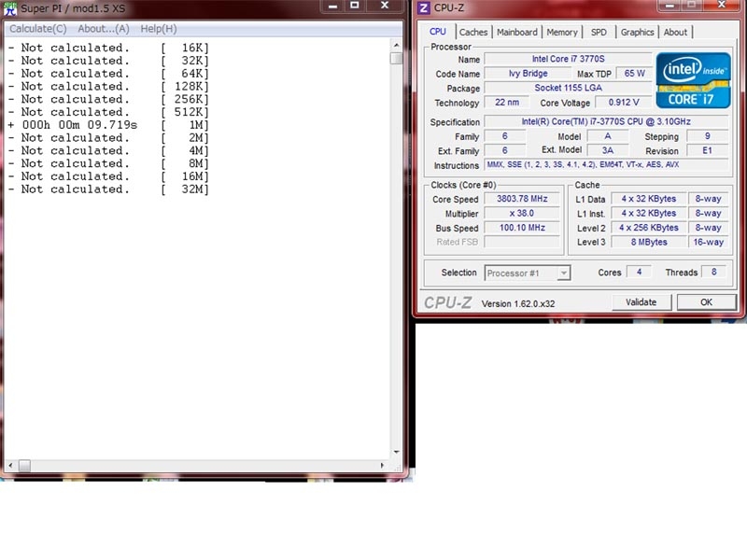Viewport: 747px width, 560px height.
Task: Click the Code Name value 'Ivy Bridge'
Action: click(528, 74)
